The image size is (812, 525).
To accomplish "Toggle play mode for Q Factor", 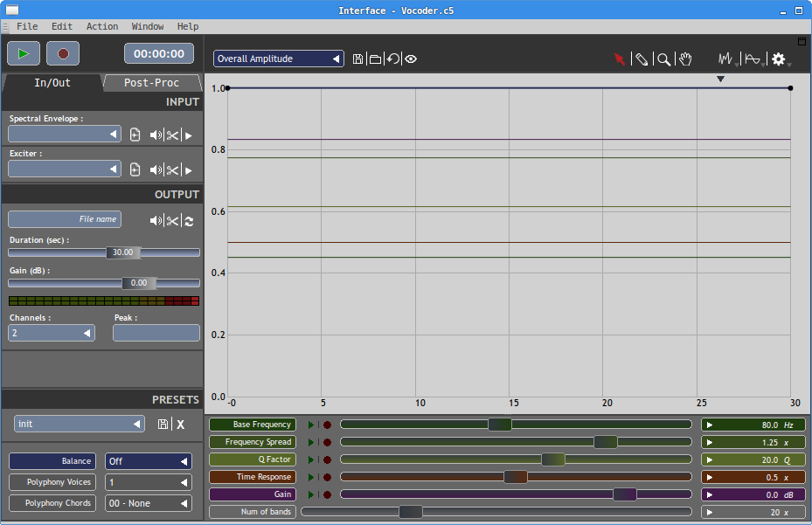I will [x=310, y=459].
